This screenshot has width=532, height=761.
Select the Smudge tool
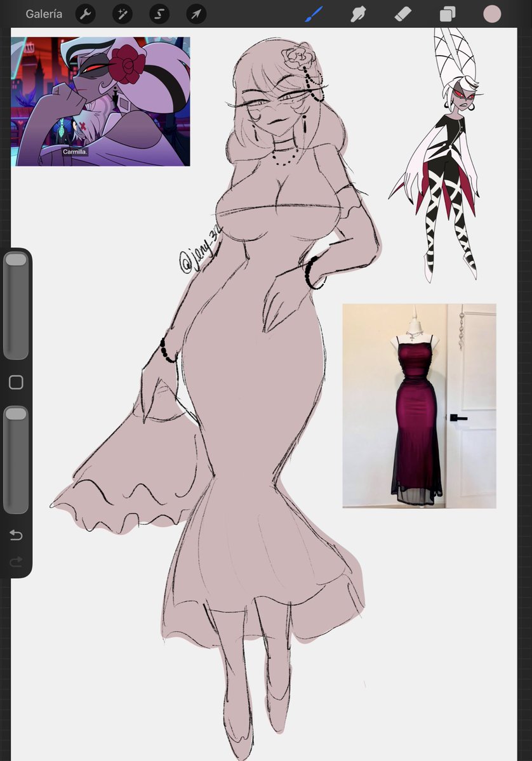[x=358, y=14]
